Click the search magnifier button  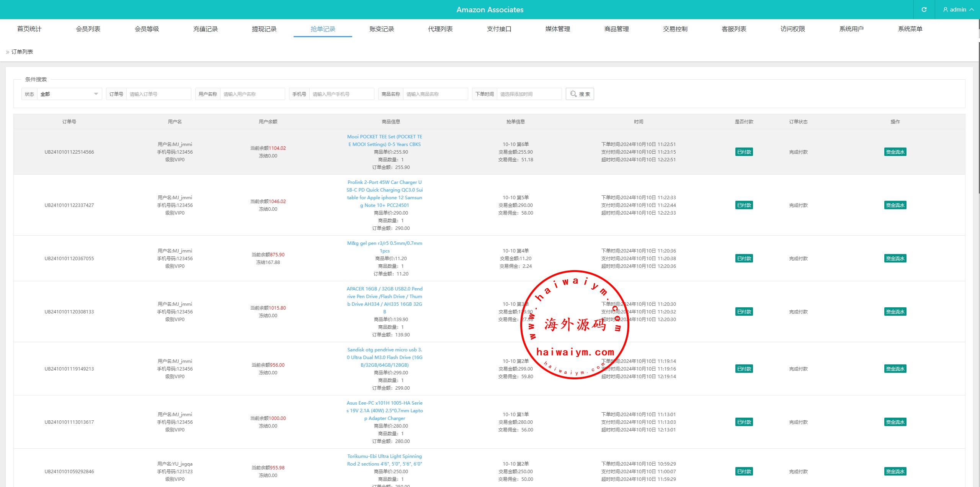(580, 94)
